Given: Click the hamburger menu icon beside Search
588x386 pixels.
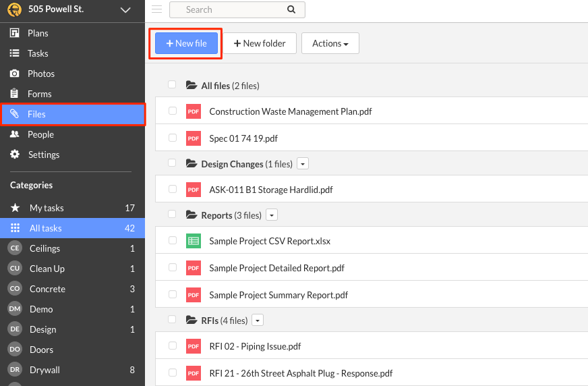Looking at the screenshot, I should point(156,9).
